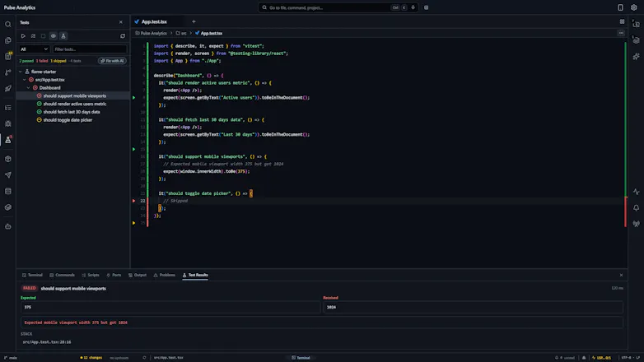644x362 pixels.
Task: Switch to the Ports panel tab
Action: [114, 275]
